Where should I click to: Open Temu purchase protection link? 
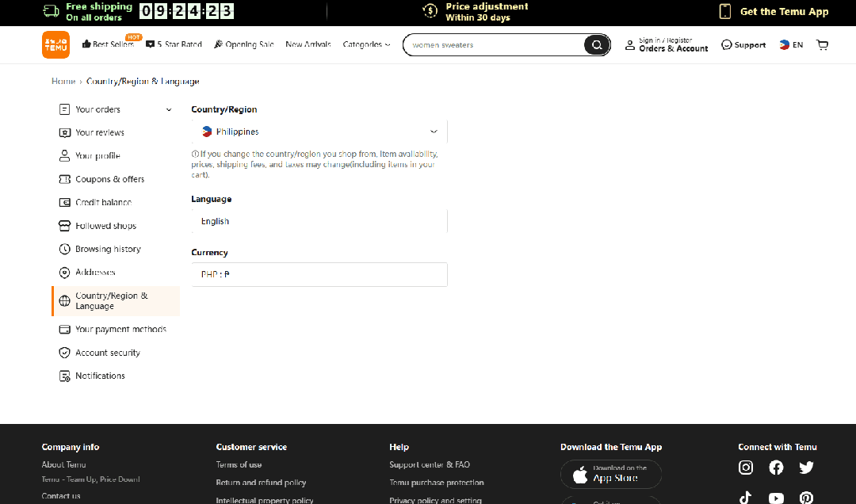tap(437, 483)
